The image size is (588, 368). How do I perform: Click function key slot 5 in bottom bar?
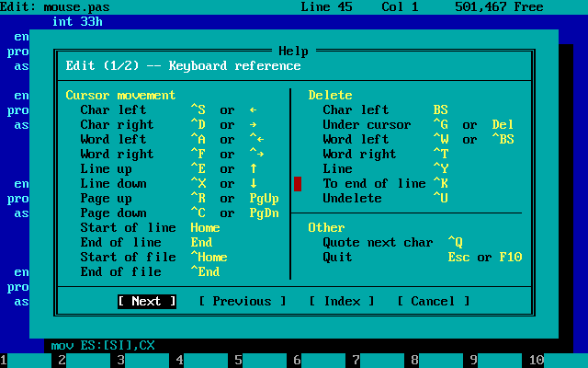click(261, 361)
